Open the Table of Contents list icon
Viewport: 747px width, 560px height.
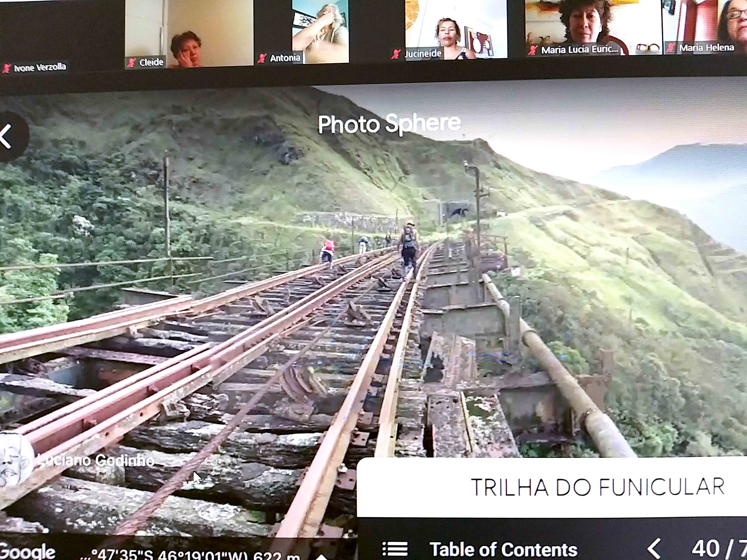(394, 549)
